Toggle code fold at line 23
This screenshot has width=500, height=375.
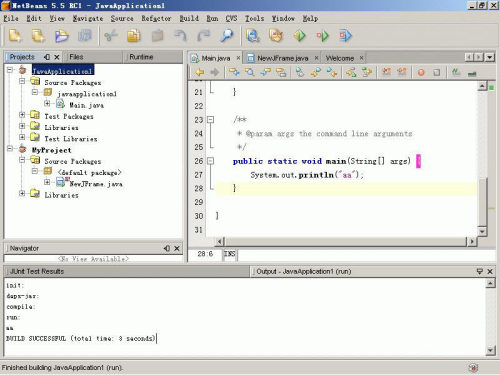point(210,120)
